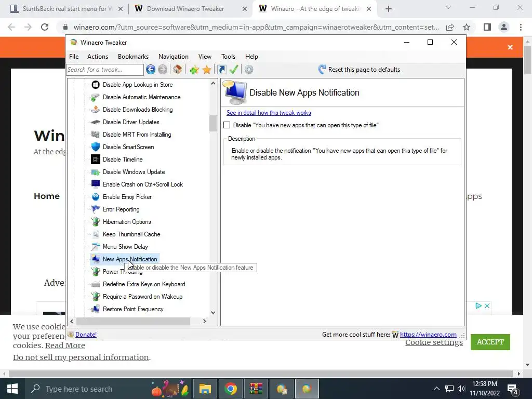
Task: Click the Read More cookie link
Action: pyautogui.click(x=65, y=345)
